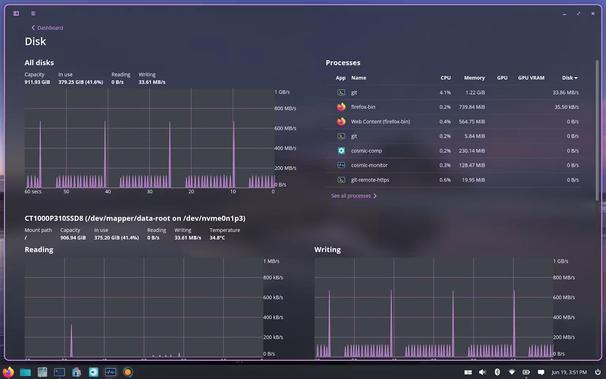Click the Writing graph
606x379 pixels.
[433, 307]
